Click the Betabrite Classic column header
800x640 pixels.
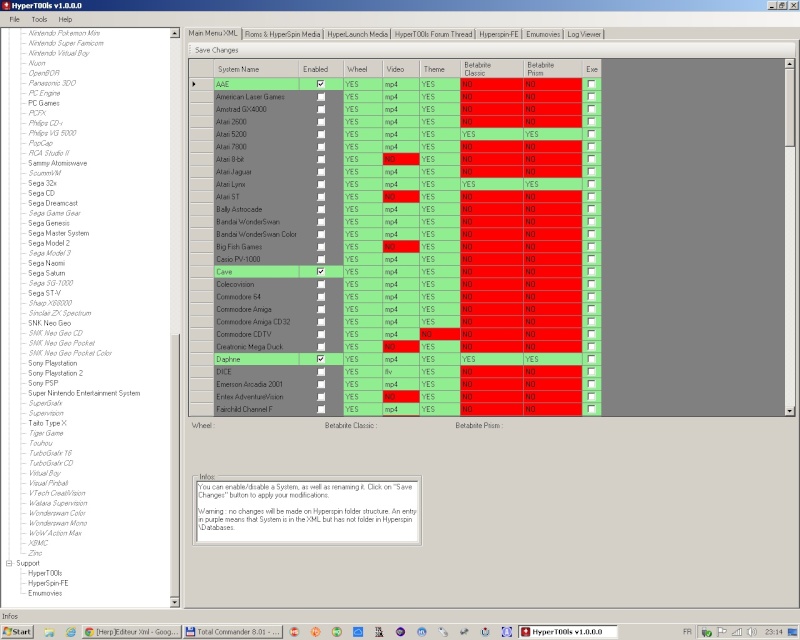point(492,69)
